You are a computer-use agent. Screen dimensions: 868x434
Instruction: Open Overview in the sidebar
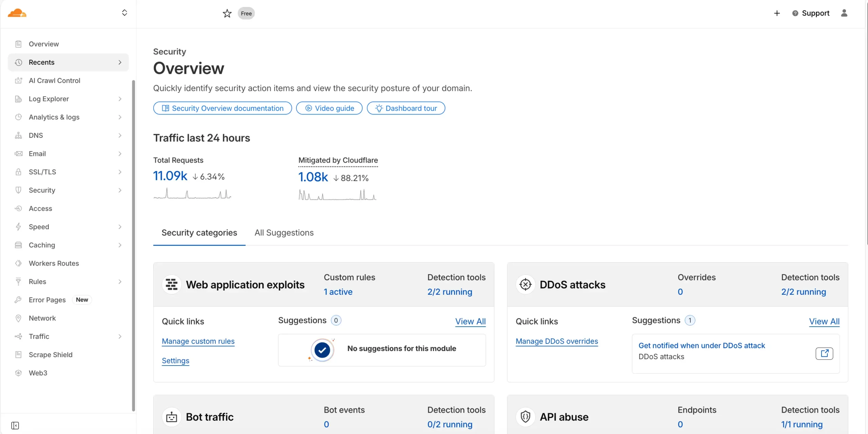(x=68, y=44)
